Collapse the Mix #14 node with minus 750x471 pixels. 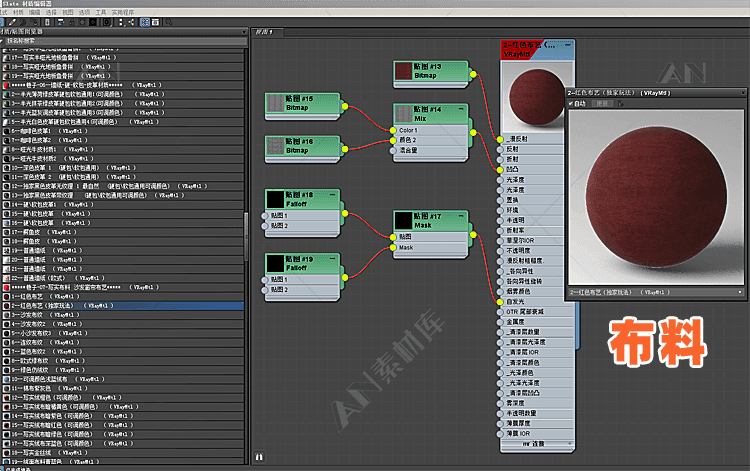coord(463,107)
